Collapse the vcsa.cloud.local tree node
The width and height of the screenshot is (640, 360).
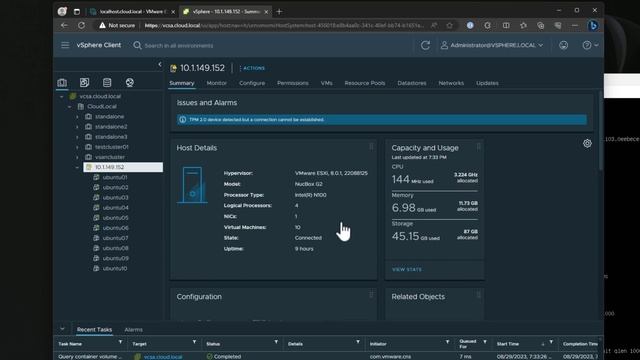click(62, 97)
